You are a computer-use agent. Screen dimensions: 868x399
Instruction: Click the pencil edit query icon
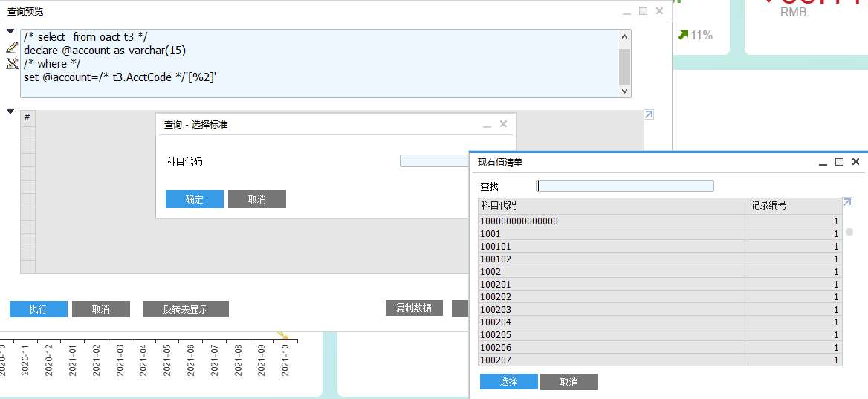11,48
